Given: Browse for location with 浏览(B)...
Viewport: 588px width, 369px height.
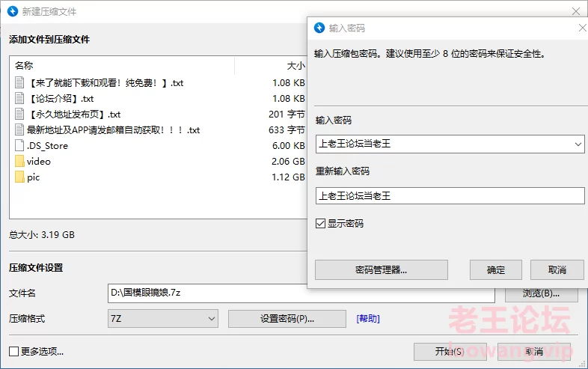Looking at the screenshot, I should pyautogui.click(x=542, y=294).
